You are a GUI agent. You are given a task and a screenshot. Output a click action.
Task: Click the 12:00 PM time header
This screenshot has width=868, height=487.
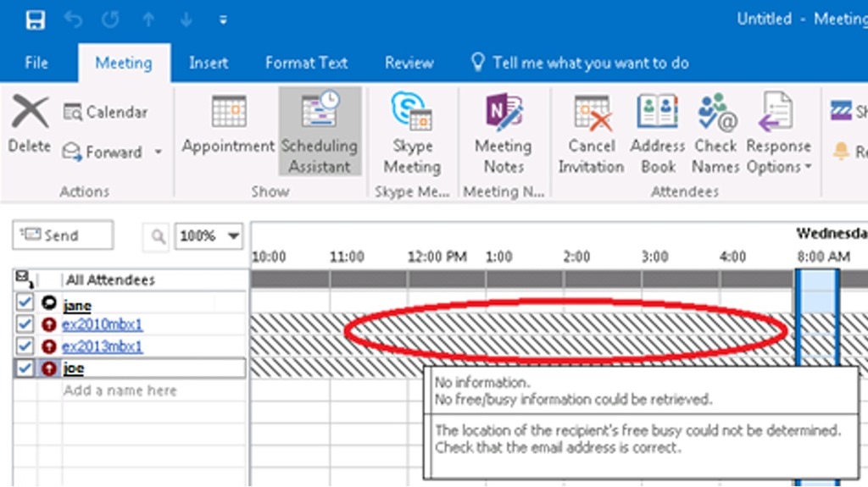click(437, 257)
